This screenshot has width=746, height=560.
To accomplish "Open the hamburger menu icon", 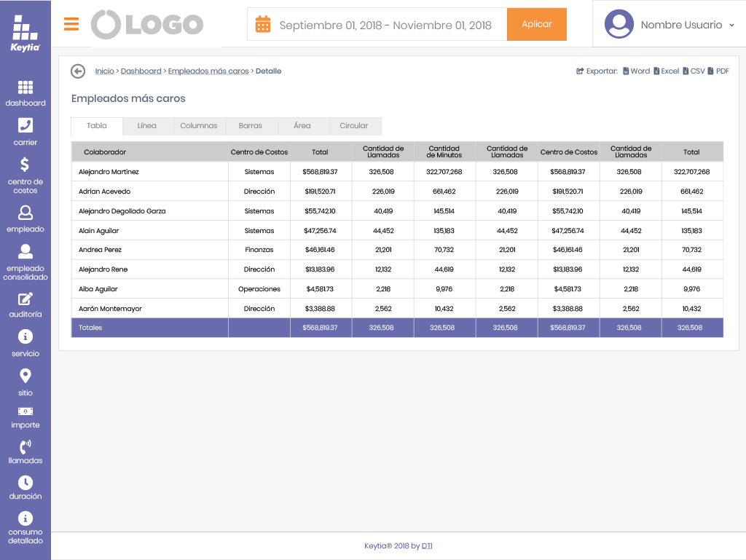I will [x=71, y=24].
